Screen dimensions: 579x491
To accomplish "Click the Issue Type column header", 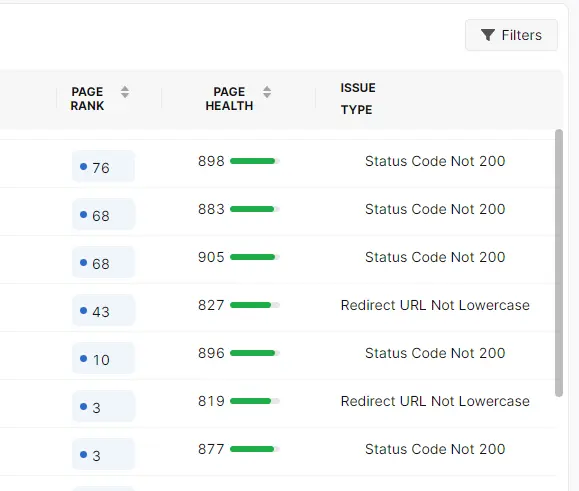I will (358, 99).
